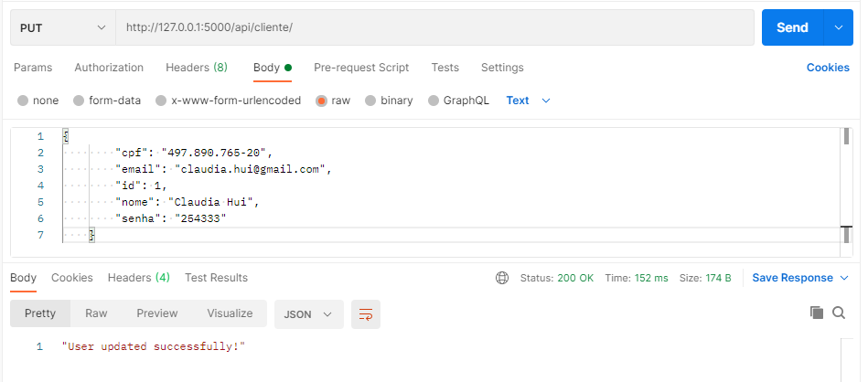Image resolution: width=868 pixels, height=382 pixels.
Task: Select the binary body type
Action: (389, 101)
